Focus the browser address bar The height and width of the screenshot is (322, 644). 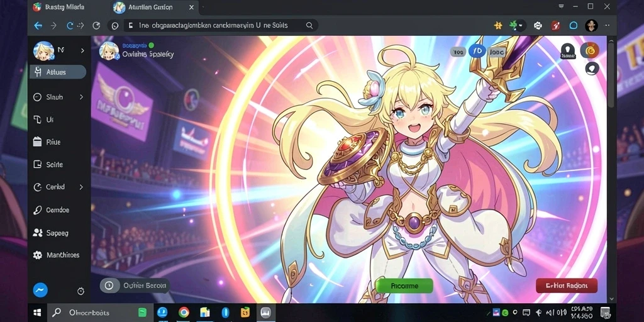click(220, 25)
